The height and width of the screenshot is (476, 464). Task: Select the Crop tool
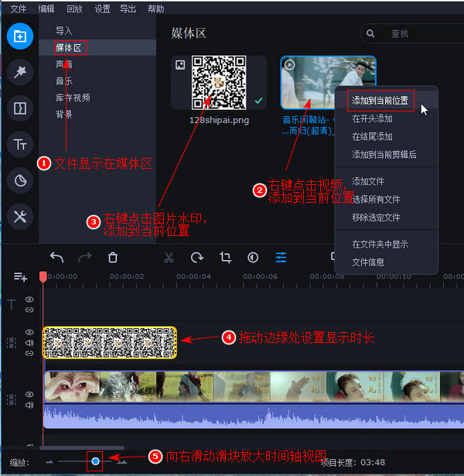click(225, 258)
